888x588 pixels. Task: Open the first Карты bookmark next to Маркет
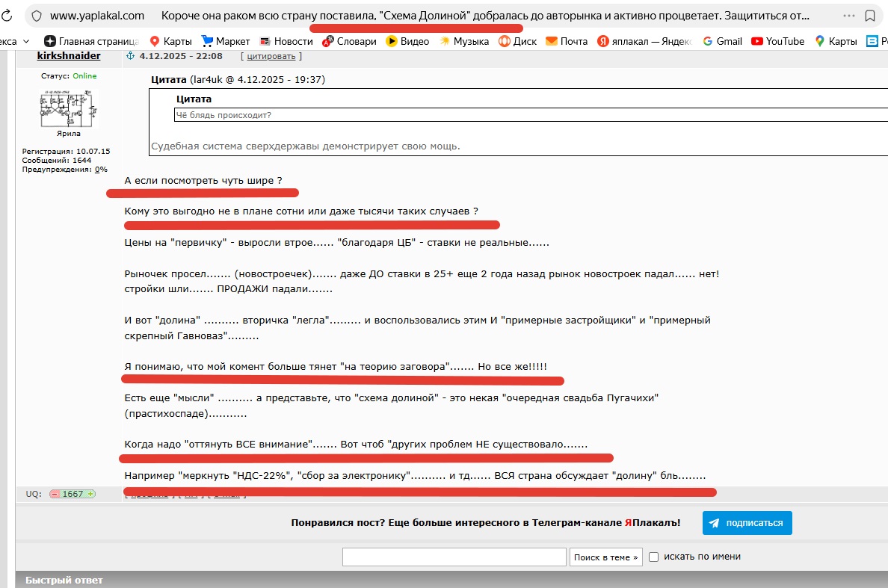170,41
